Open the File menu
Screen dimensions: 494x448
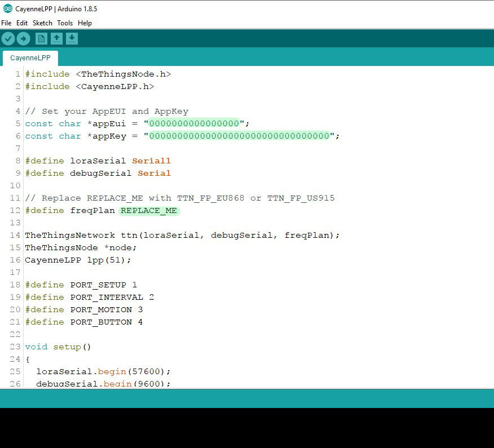pos(6,23)
